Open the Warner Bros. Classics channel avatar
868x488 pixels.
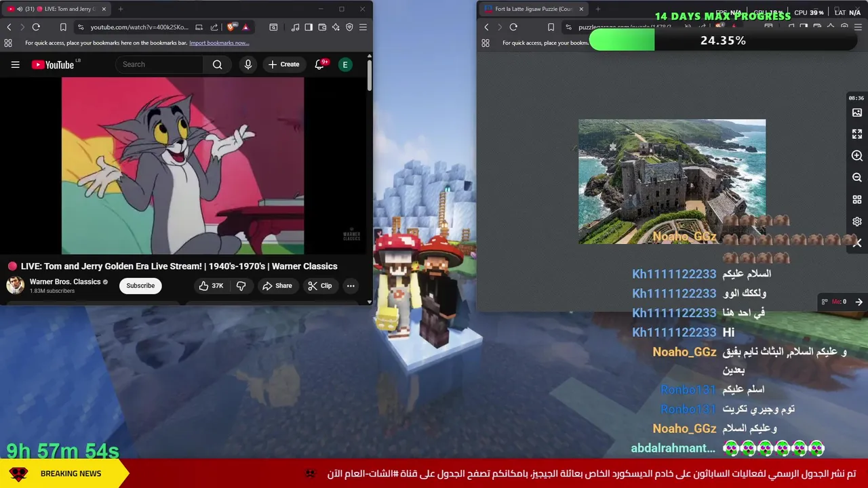coord(15,285)
